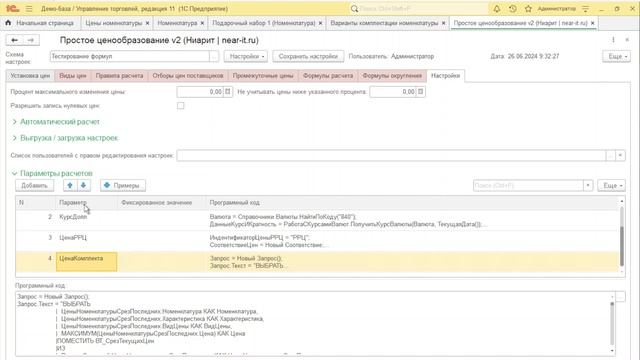Open calculator for Не учитывать цены ниже процента
This screenshot has width=640, height=360.
click(x=420, y=92)
